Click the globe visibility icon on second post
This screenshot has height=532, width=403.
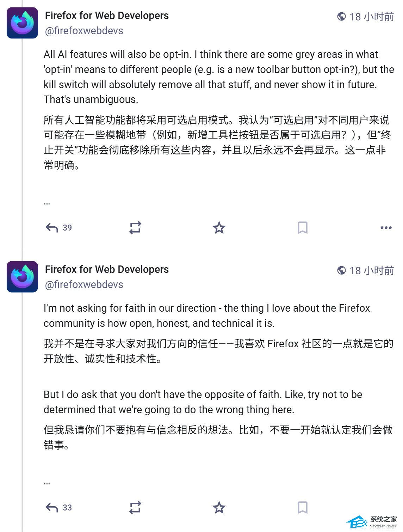pos(341,270)
